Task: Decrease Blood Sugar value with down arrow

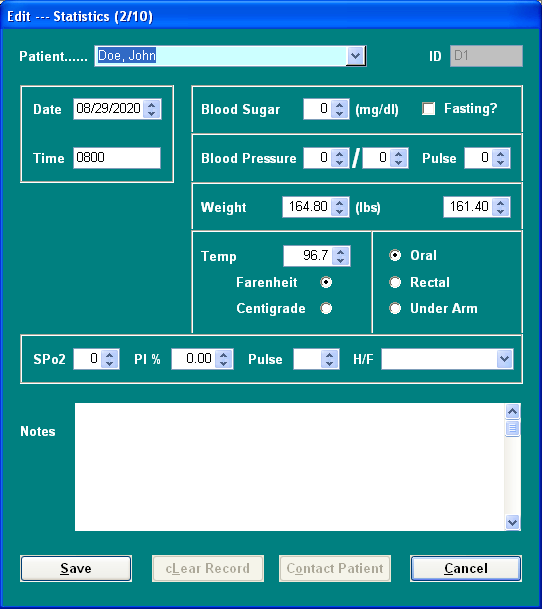Action: [340, 113]
